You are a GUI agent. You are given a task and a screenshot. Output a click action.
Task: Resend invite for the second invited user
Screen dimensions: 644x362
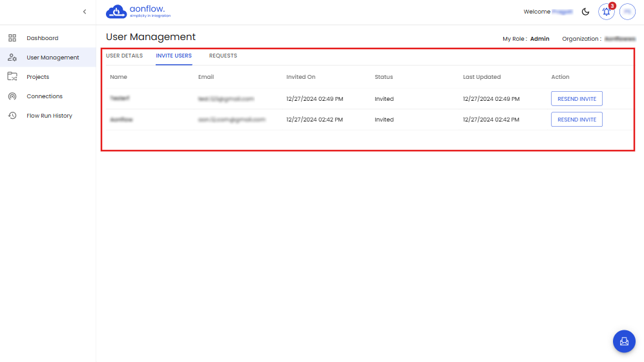tap(576, 120)
